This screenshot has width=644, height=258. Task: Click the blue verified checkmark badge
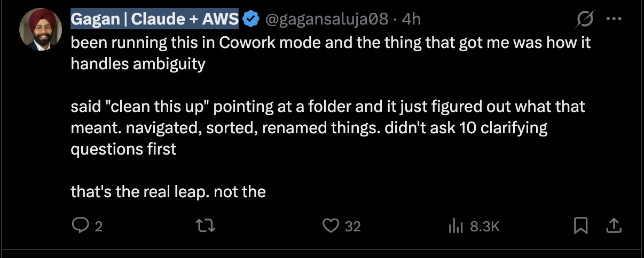pyautogui.click(x=250, y=19)
